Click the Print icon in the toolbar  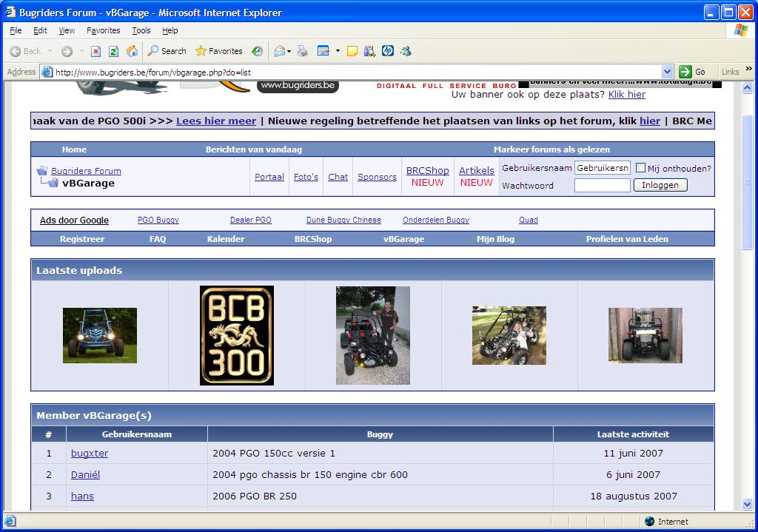click(302, 51)
